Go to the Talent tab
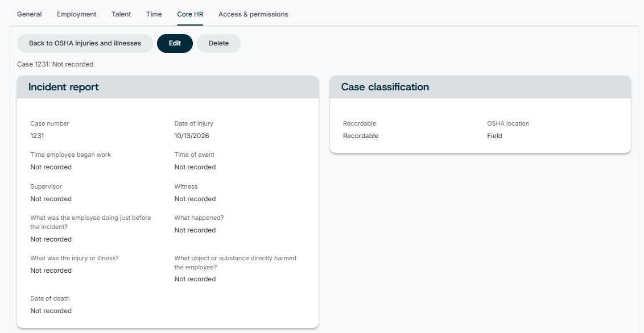644x333 pixels. click(121, 14)
